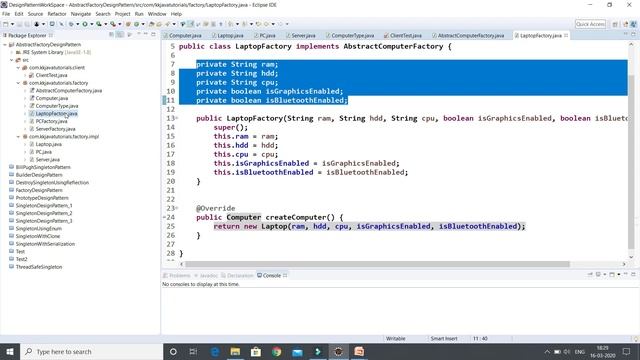Screen dimensions: 640x360
Task: Switch to ComputerType.java editor tab
Action: (x=350, y=36)
